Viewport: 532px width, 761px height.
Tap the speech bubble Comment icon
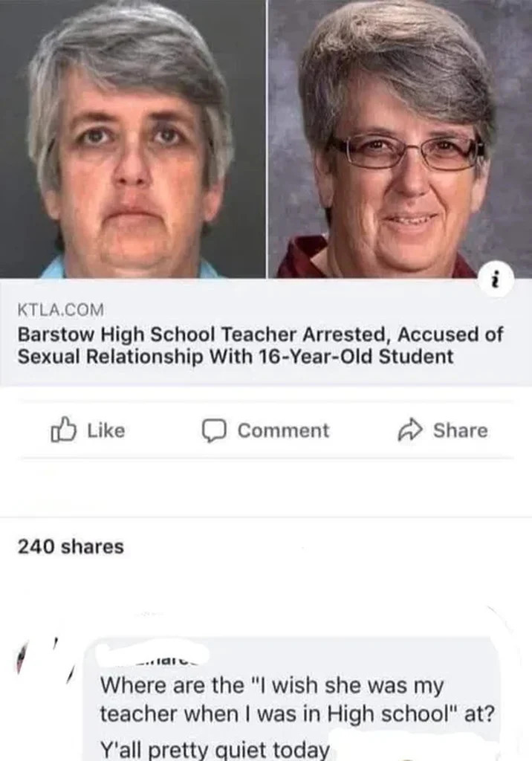tap(214, 431)
